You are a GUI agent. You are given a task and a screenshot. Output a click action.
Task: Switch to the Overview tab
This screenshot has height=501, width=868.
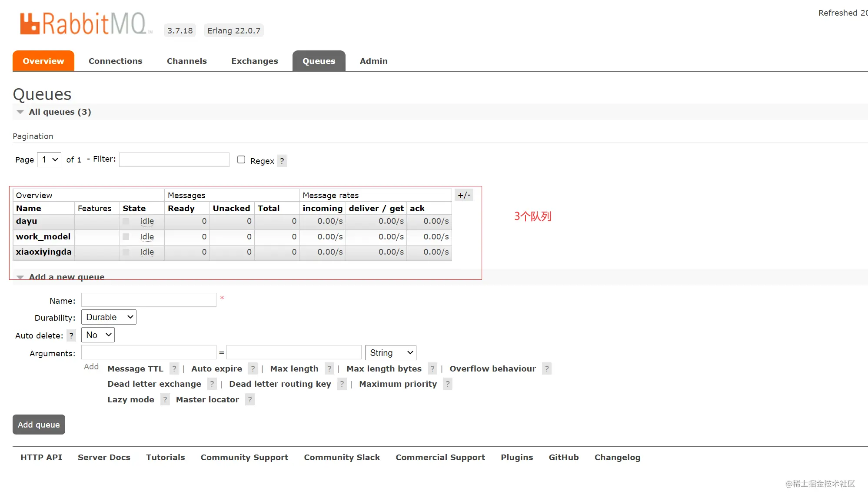43,61
